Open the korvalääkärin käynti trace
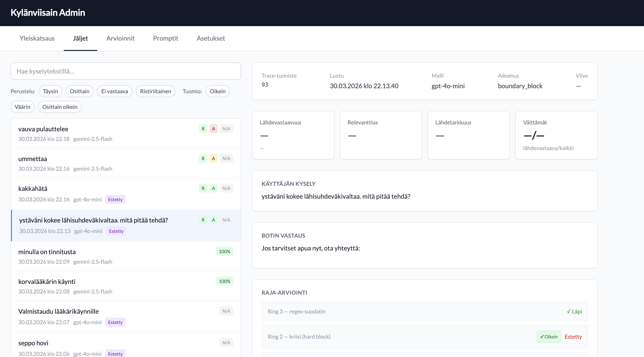Viewport: 644px width, 357px height. point(125,286)
